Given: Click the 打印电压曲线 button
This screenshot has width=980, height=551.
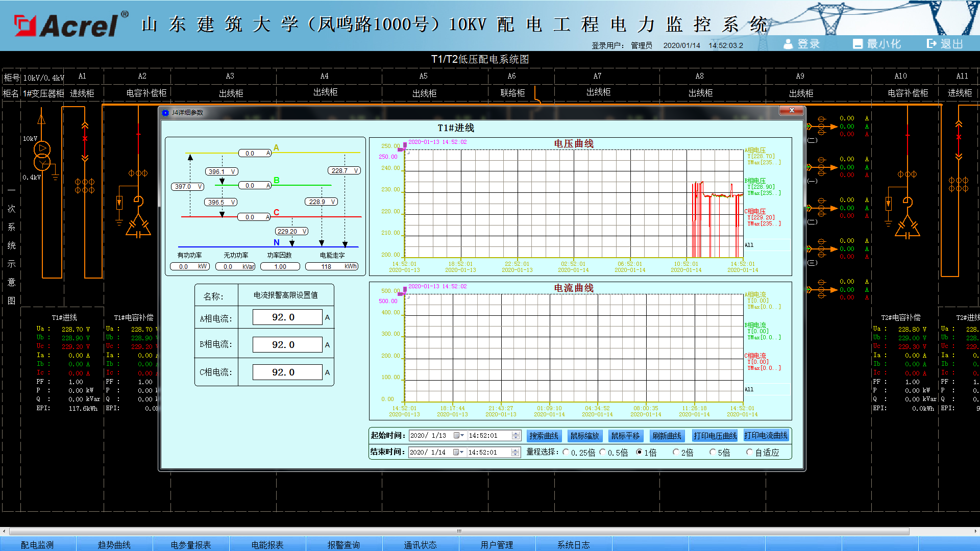Looking at the screenshot, I should pyautogui.click(x=715, y=436).
